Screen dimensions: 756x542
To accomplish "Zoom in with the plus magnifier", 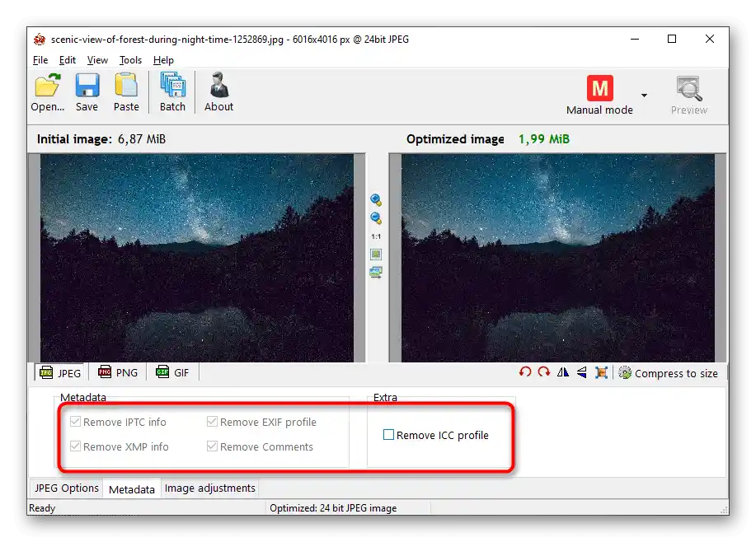I will click(376, 200).
